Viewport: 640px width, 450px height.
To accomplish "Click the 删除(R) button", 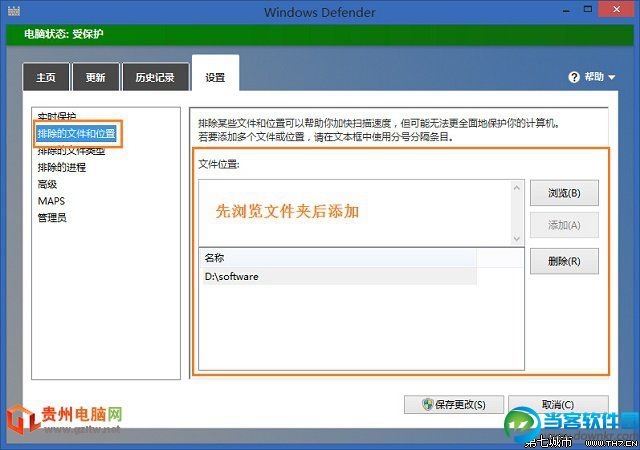I will coord(564,261).
